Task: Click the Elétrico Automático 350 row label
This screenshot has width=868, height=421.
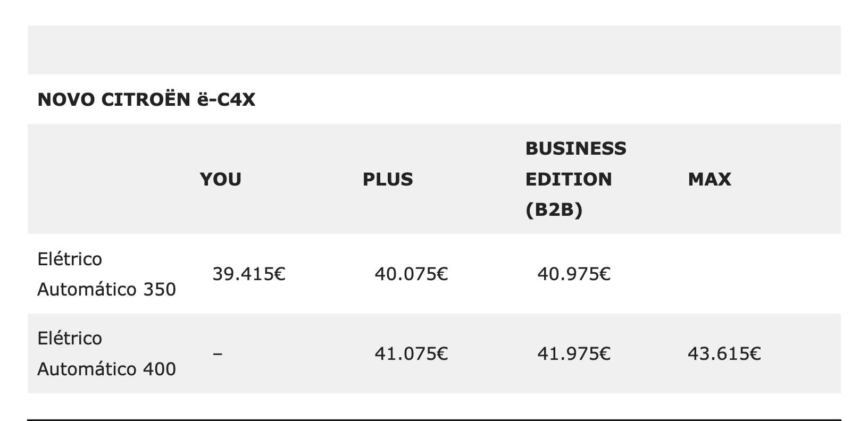Action: [x=106, y=274]
